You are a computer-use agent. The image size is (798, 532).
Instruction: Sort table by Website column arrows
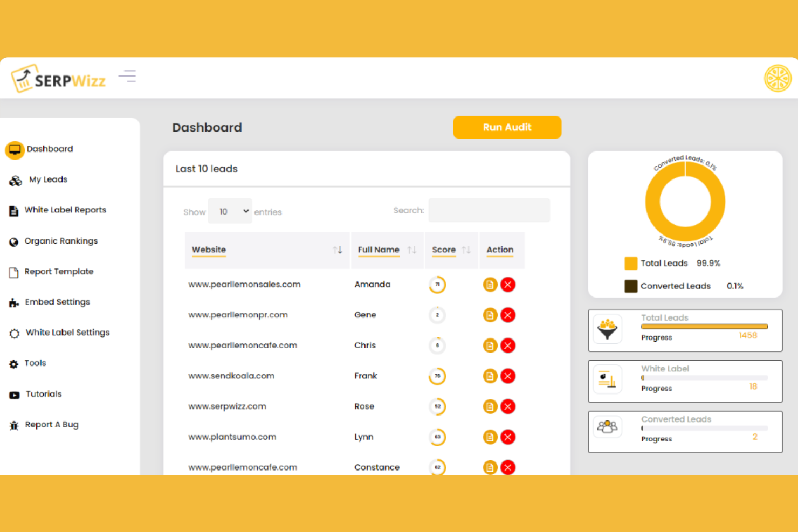[x=338, y=250]
